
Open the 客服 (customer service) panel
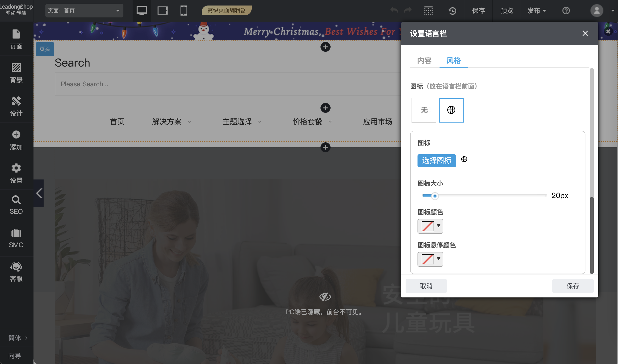pyautogui.click(x=16, y=271)
